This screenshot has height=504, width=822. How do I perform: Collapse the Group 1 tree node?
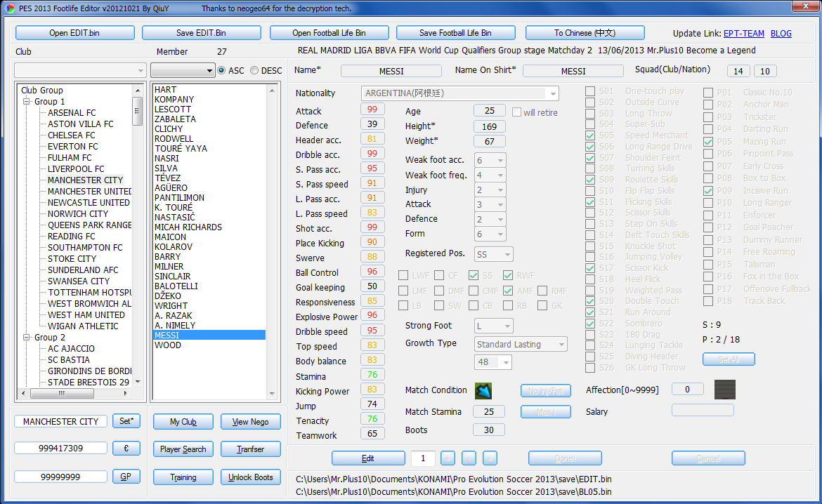pos(27,102)
